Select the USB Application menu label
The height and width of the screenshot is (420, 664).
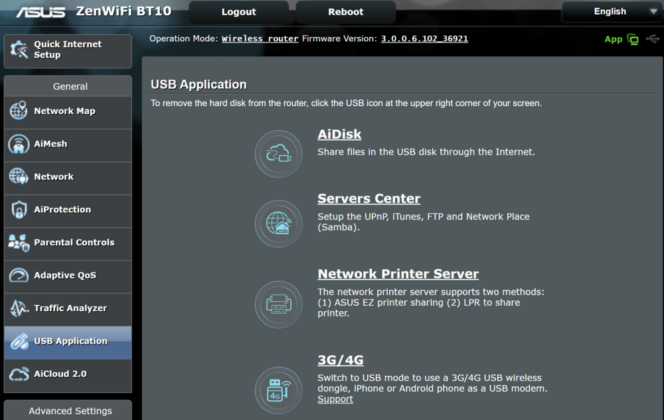tap(71, 341)
